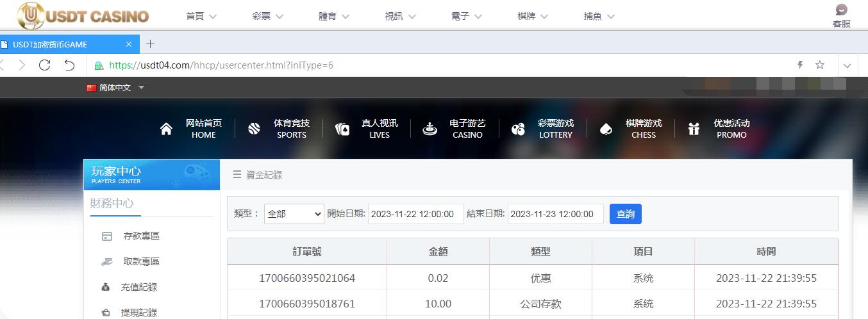The height and width of the screenshot is (319, 868).
Task: Reload the page with refresh icon
Action: pyautogui.click(x=44, y=65)
